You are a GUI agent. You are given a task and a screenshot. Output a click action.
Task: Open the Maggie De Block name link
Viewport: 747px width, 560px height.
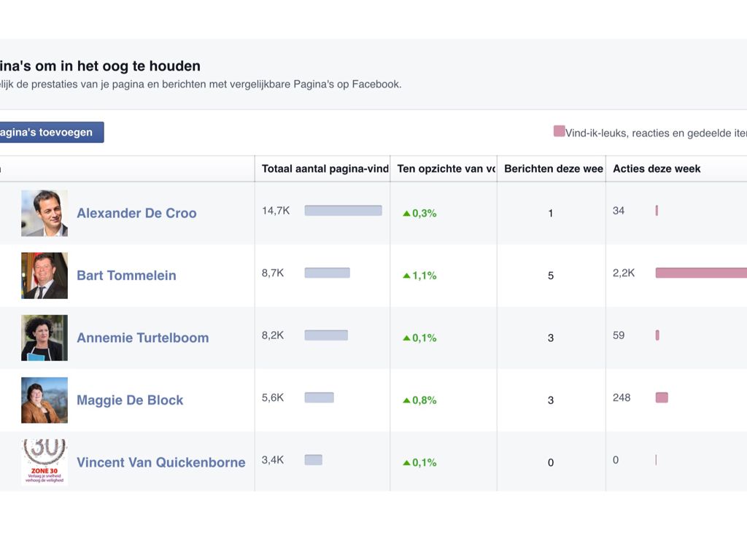coord(130,400)
